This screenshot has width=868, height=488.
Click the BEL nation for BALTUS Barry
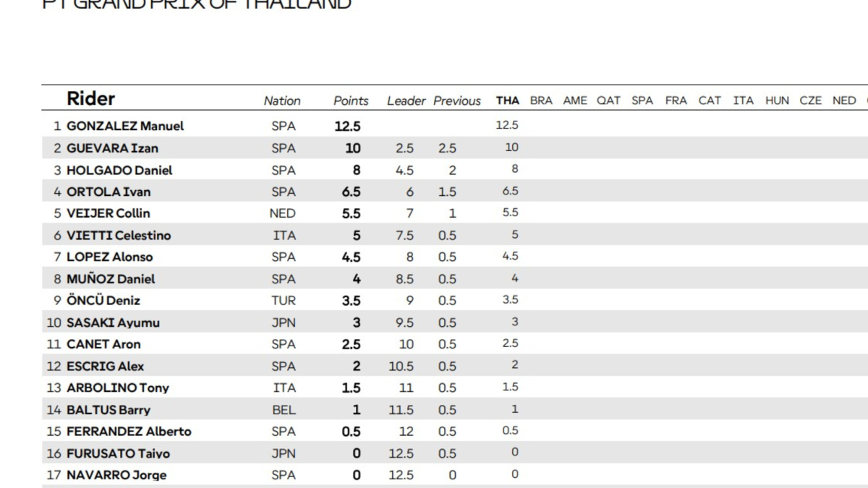point(284,410)
